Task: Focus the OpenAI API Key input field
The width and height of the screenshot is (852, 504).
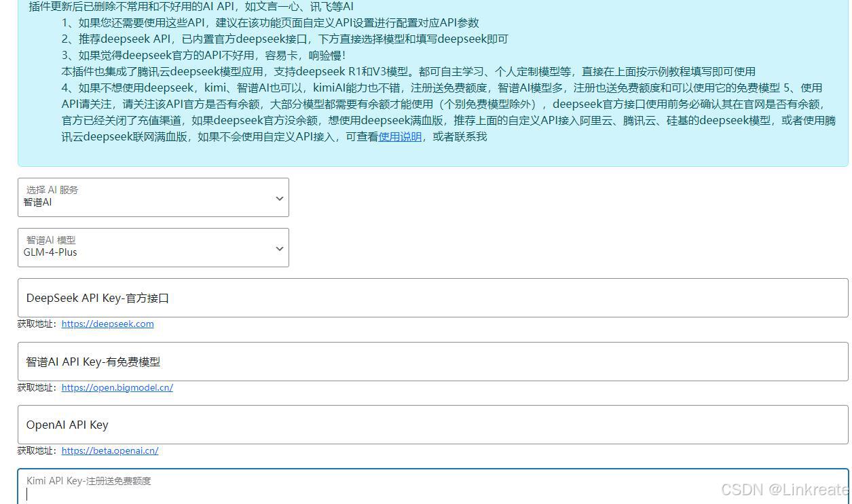Action: click(x=432, y=425)
